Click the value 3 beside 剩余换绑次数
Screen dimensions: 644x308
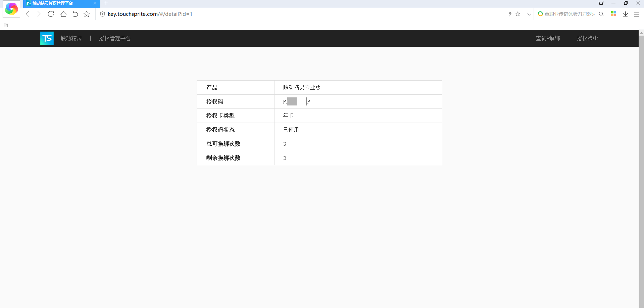pyautogui.click(x=285, y=158)
